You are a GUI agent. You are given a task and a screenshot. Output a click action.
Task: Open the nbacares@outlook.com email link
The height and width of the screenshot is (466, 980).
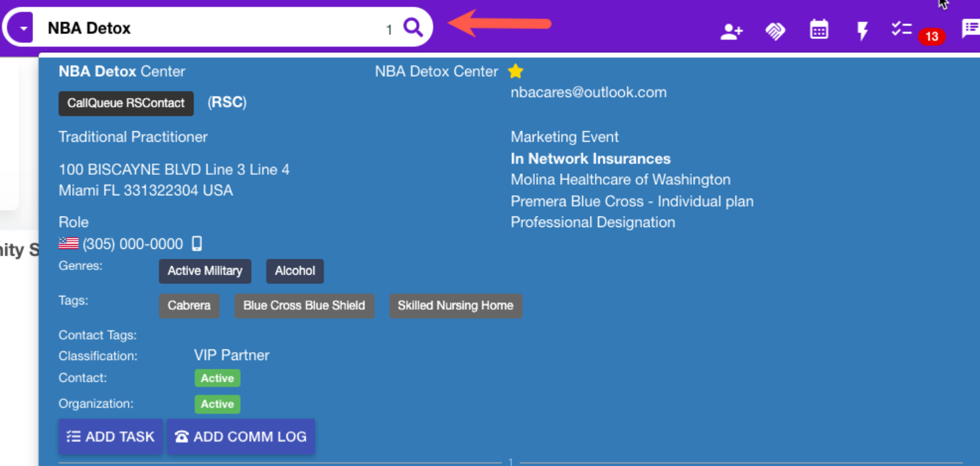[x=588, y=93]
